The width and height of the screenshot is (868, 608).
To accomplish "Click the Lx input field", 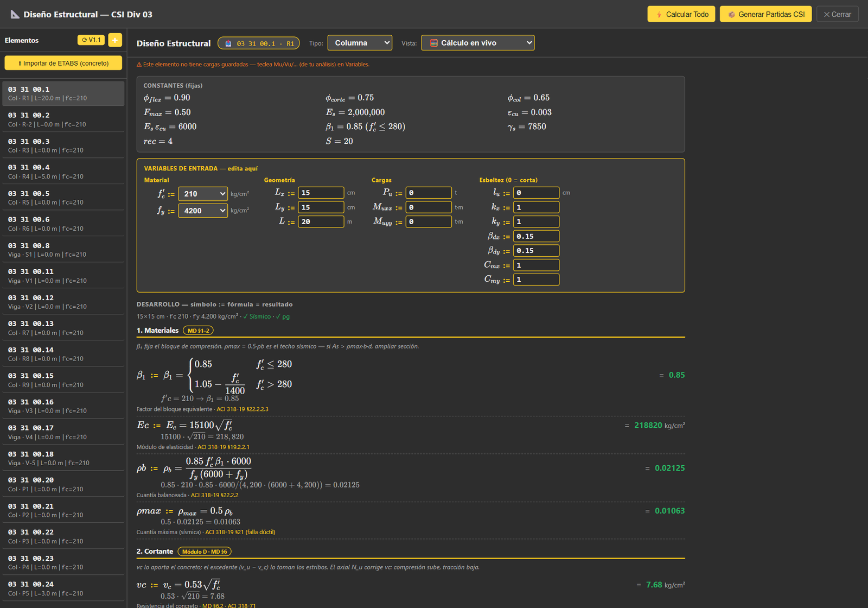I will (321, 193).
